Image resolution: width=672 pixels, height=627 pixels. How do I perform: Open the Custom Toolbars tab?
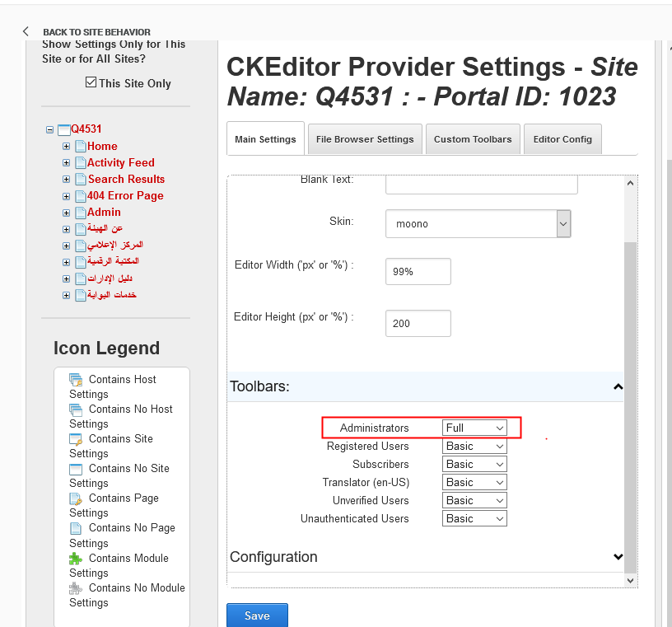pos(473,139)
